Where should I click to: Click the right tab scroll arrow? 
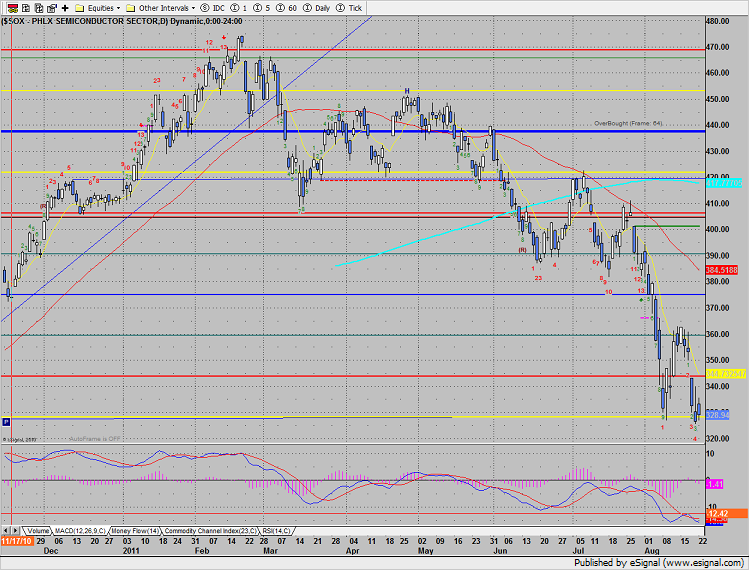point(15,530)
